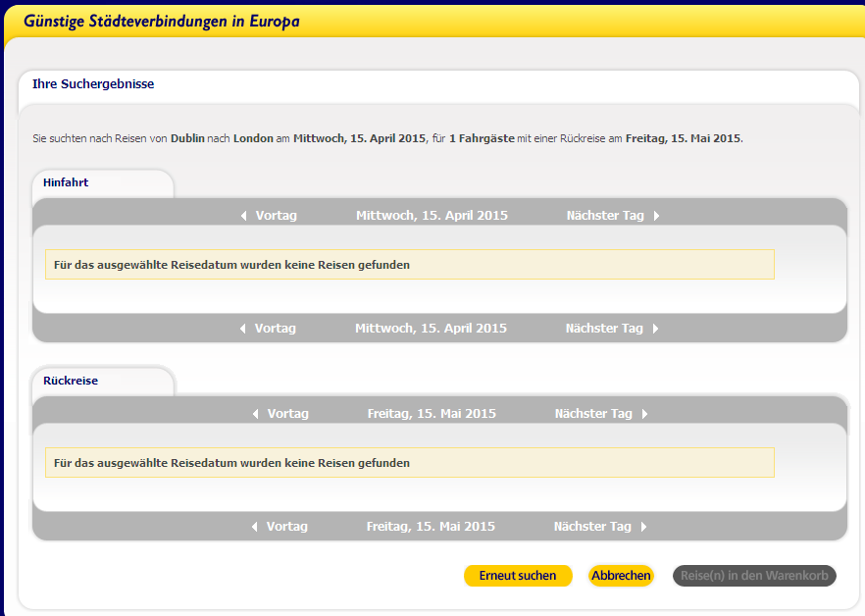Click right arrow beside bottom Hinfahrt Nächster Tag
The width and height of the screenshot is (865, 616).
coord(655,329)
